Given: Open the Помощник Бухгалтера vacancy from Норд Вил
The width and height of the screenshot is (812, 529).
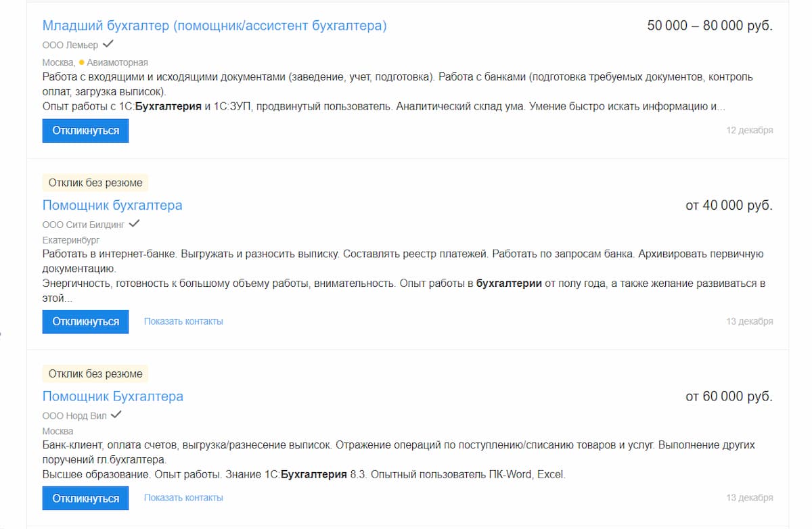Looking at the screenshot, I should click(113, 396).
